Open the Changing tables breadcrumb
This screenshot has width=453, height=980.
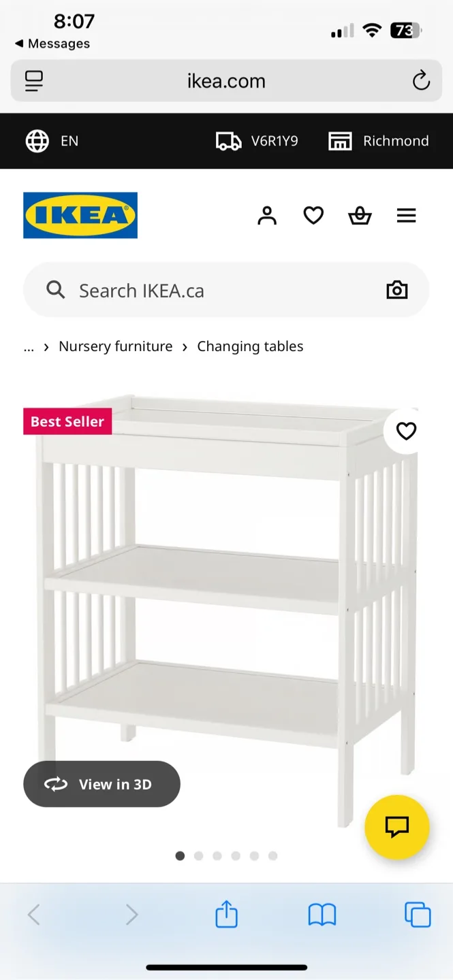coord(250,346)
